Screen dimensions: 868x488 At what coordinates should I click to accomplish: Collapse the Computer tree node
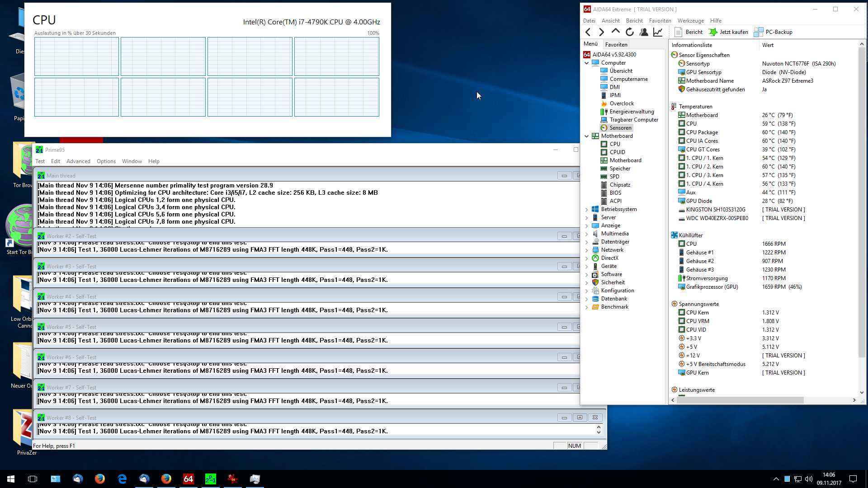click(587, 63)
